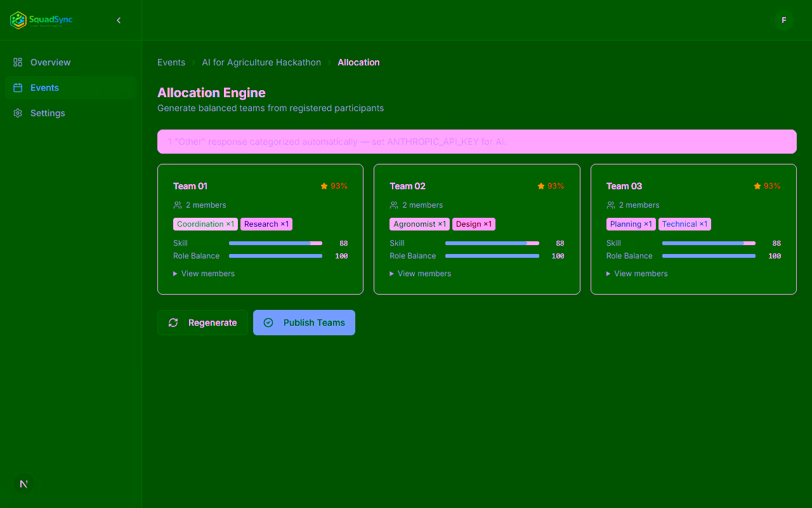
Task: Click the ANTHROPIC_API_KEY notice banner
Action: 477,142
